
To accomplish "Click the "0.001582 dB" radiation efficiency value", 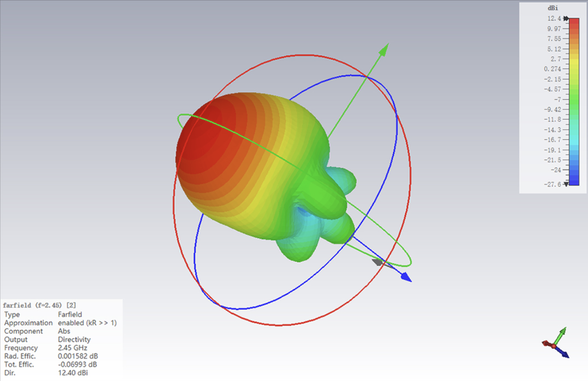I will (78, 356).
